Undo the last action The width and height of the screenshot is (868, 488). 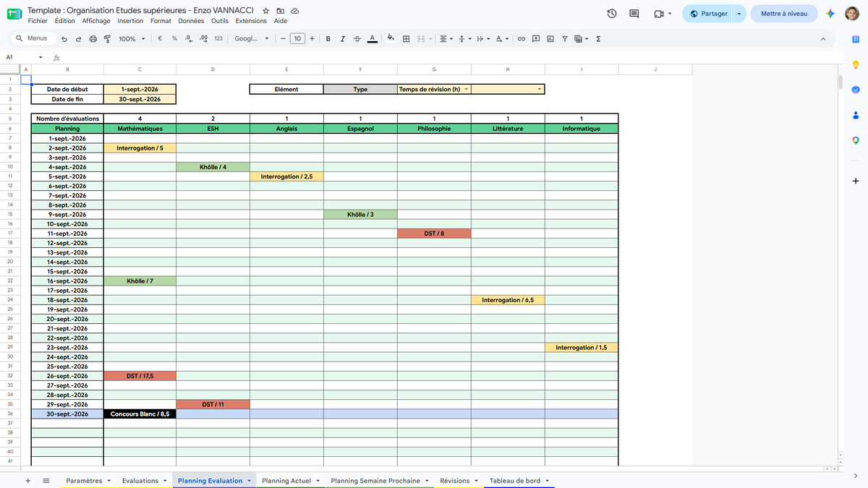(x=65, y=39)
